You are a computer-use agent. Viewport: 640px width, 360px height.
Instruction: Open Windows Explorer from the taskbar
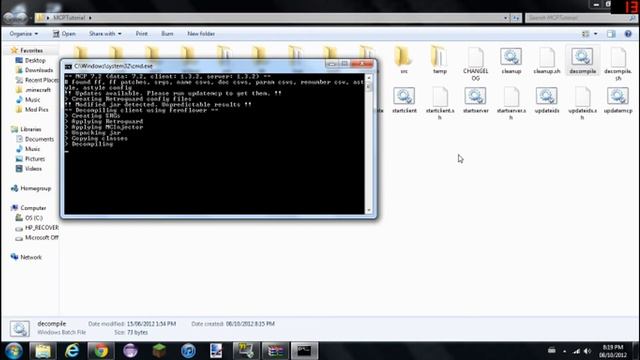click(42, 351)
